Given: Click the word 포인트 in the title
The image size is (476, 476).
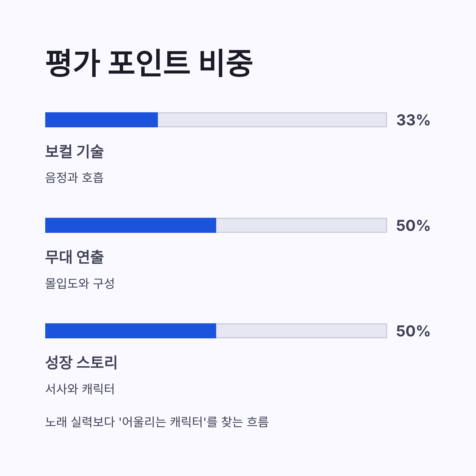Looking at the screenshot, I should [x=149, y=63].
